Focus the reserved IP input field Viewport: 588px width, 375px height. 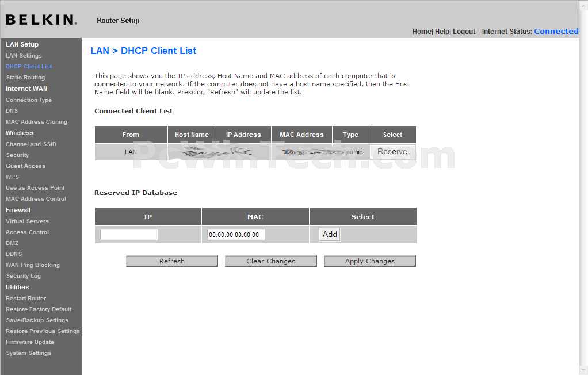(129, 235)
